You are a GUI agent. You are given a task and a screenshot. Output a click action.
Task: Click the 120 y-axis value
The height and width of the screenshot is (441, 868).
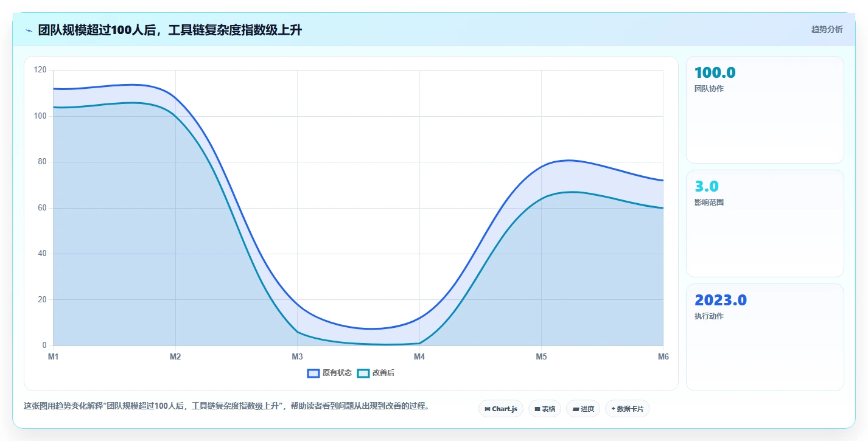tap(40, 70)
